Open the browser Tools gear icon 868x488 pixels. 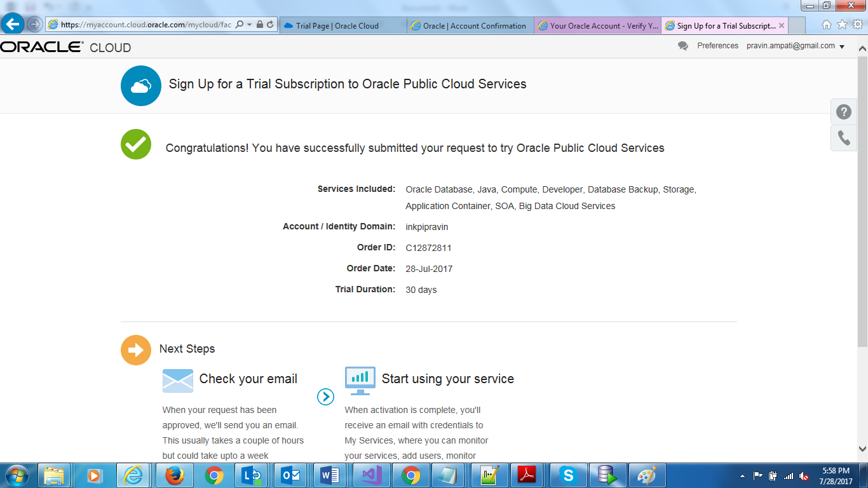[859, 25]
